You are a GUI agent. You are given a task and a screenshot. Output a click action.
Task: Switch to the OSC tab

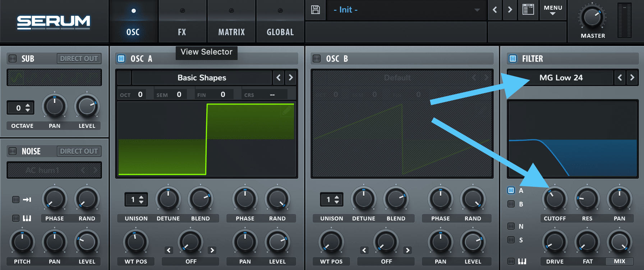point(133,22)
